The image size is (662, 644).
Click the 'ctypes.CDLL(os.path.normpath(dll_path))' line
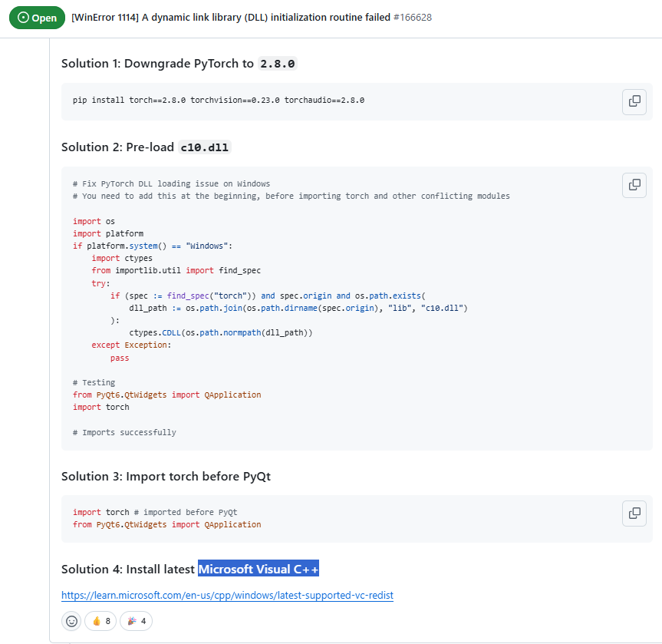coord(221,332)
